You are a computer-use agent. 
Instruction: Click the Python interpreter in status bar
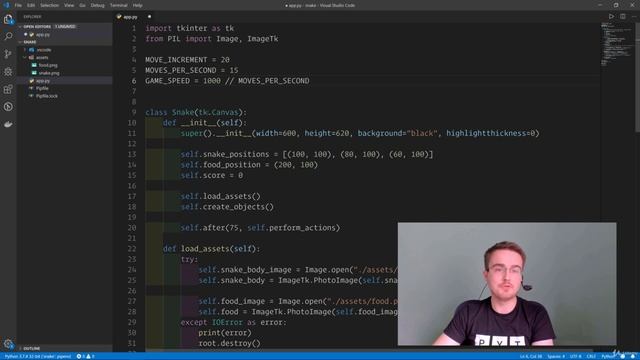point(38,356)
